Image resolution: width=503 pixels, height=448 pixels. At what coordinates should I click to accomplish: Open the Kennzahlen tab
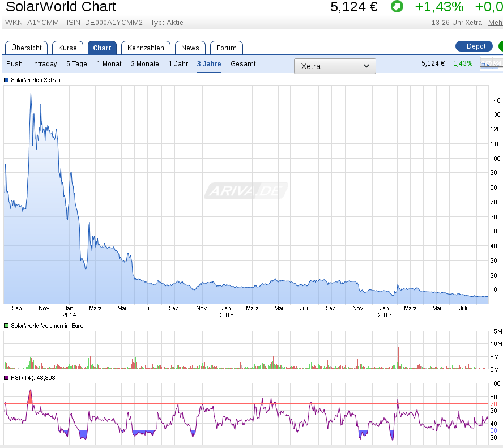tap(146, 48)
